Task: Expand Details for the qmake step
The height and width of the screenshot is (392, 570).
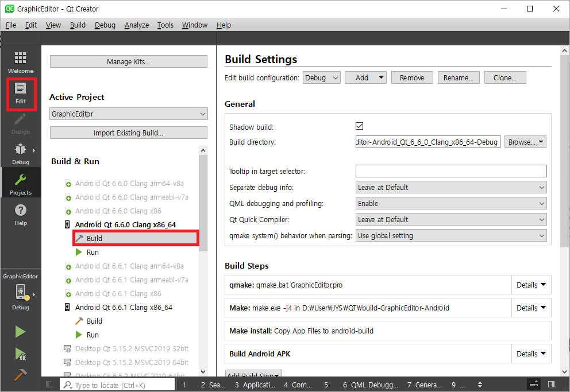Action: 531,285
